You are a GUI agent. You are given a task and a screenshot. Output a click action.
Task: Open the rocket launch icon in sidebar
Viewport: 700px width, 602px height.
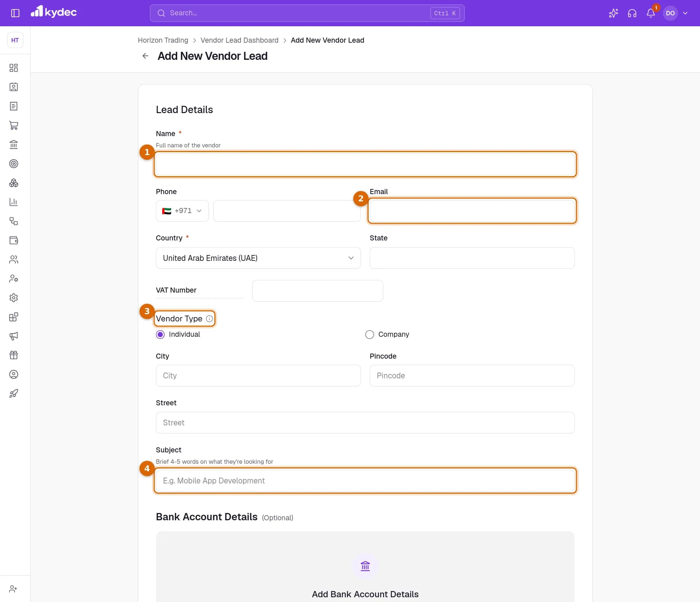(x=13, y=393)
